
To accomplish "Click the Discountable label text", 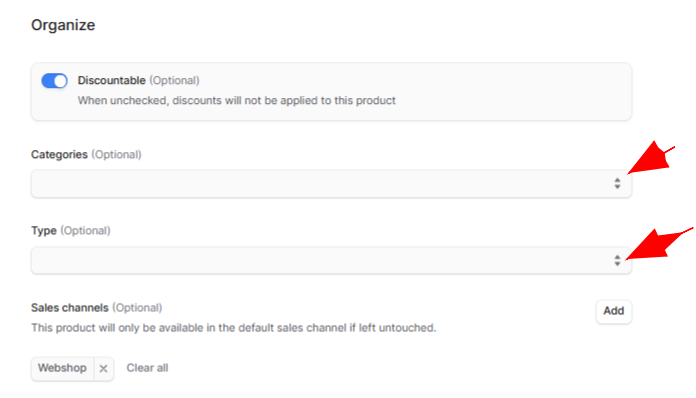I will (x=111, y=80).
